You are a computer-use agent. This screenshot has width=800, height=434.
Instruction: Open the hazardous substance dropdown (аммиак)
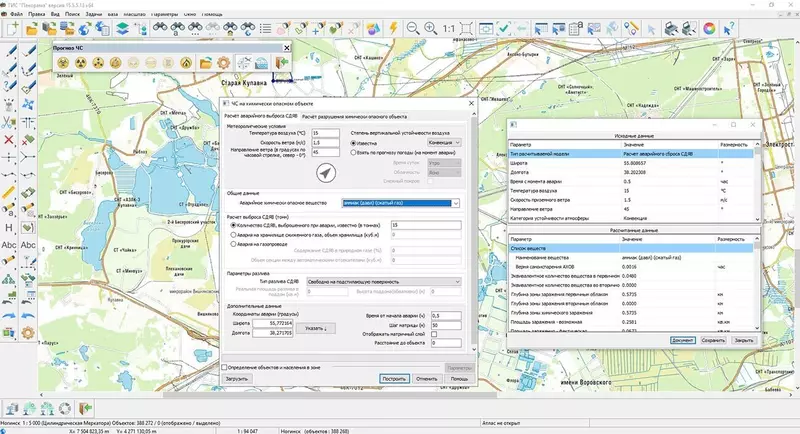click(401, 203)
